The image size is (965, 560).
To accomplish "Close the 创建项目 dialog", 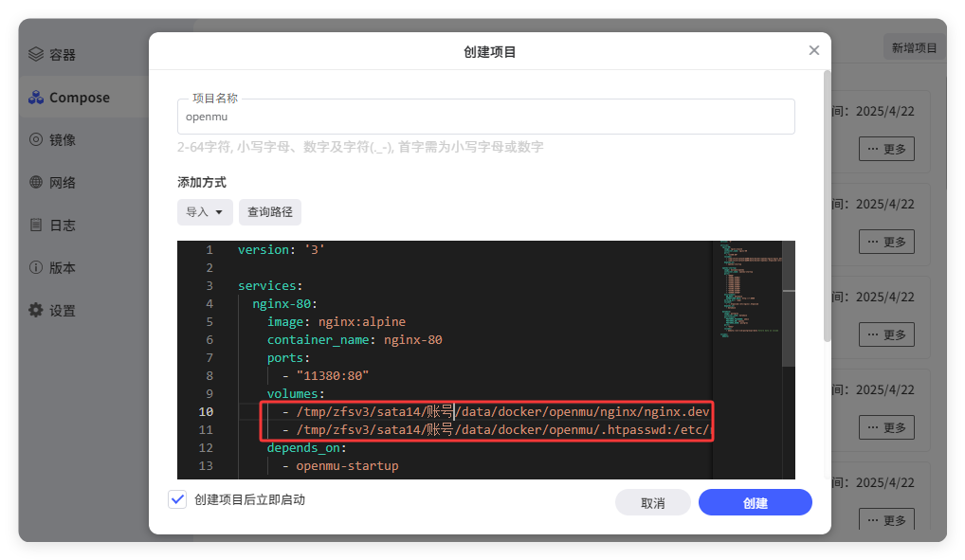I will tap(813, 50).
